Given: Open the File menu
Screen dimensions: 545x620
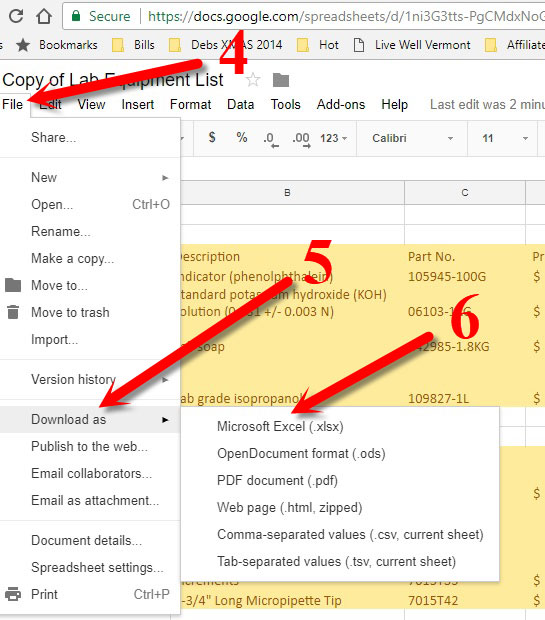Looking at the screenshot, I should (13, 104).
